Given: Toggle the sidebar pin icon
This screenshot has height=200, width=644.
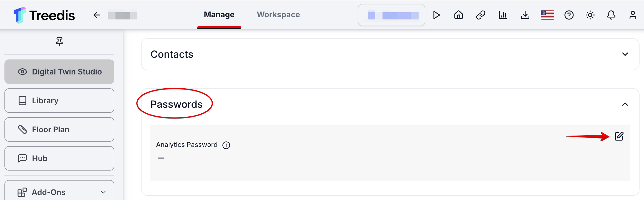Looking at the screenshot, I should 59,41.
